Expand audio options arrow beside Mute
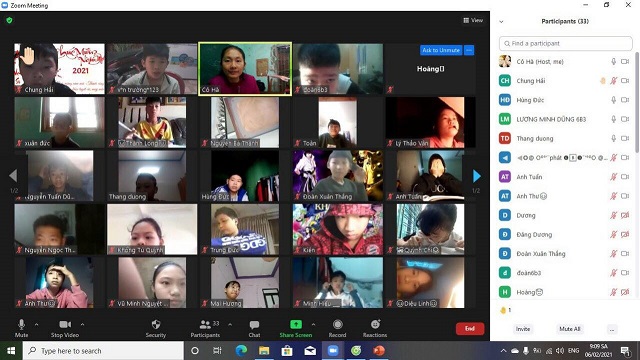640x360 pixels. [x=36, y=324]
